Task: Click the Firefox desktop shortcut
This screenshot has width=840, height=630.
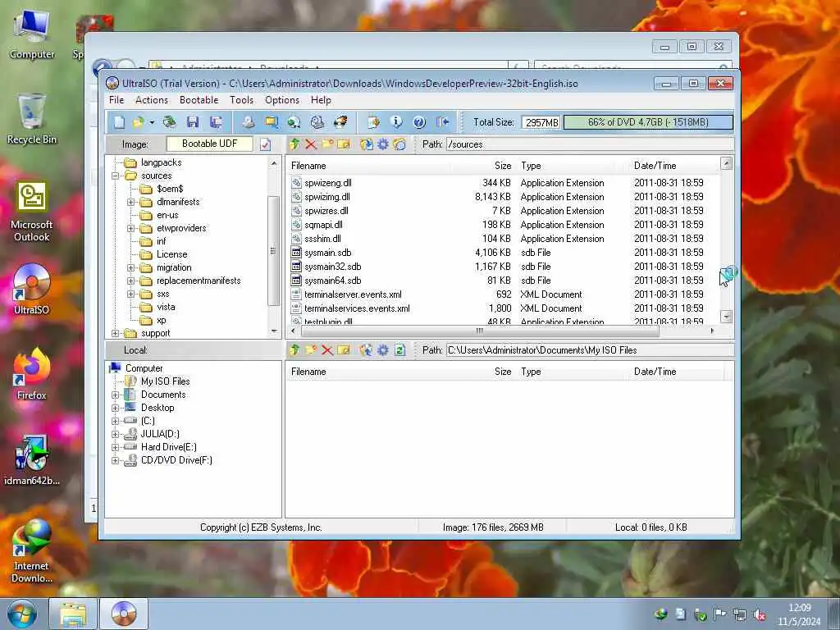Action: coord(32,373)
